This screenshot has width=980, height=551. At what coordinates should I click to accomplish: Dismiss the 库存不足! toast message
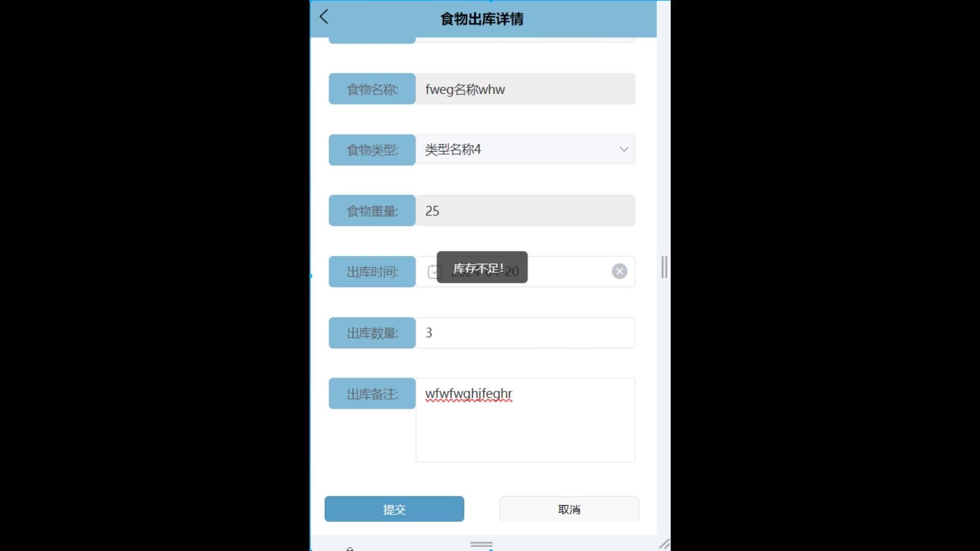click(482, 267)
